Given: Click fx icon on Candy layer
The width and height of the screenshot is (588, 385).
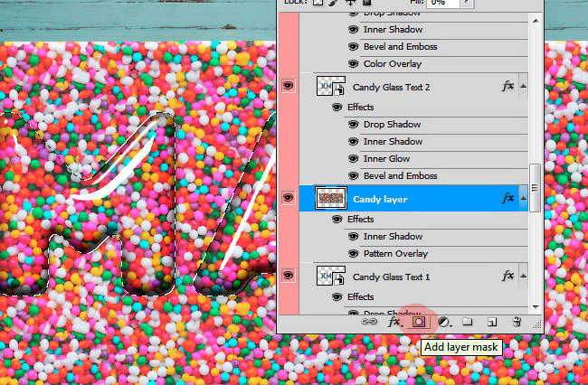Looking at the screenshot, I should (507, 198).
